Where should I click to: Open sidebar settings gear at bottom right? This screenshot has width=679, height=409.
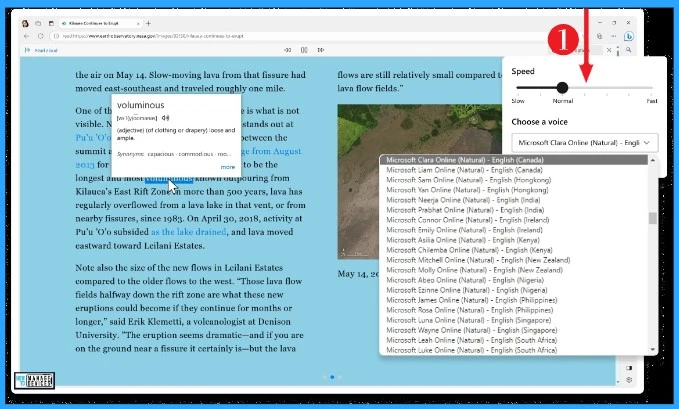[x=629, y=380]
